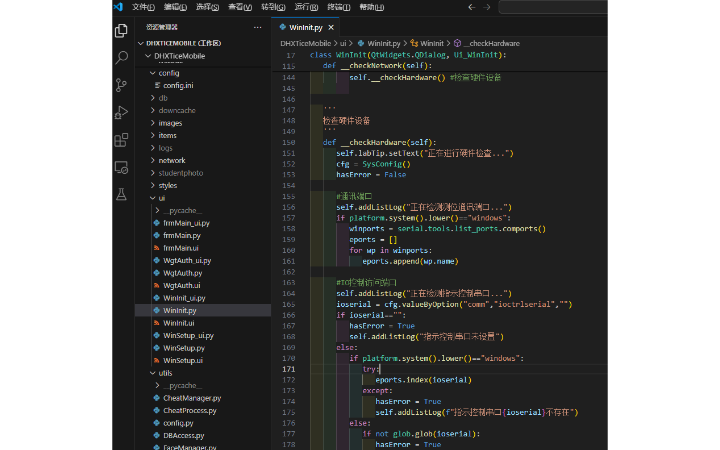
Task: Open frmMain_ui.py file
Action: tap(203, 223)
